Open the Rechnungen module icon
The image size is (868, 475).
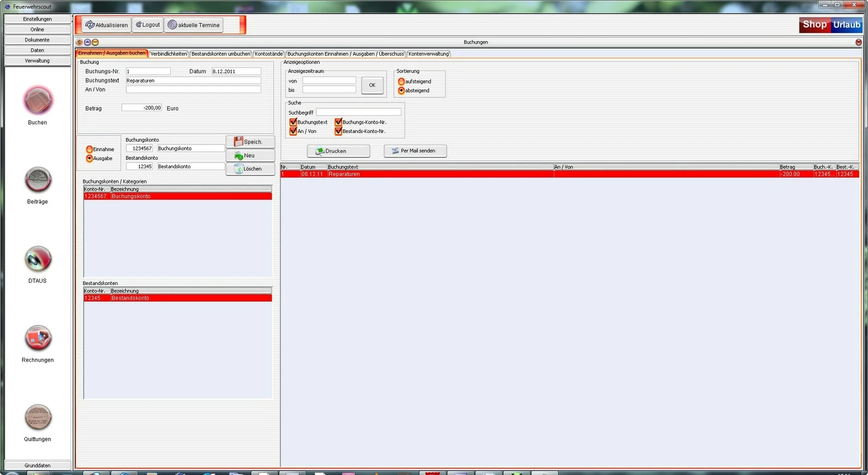click(x=38, y=338)
